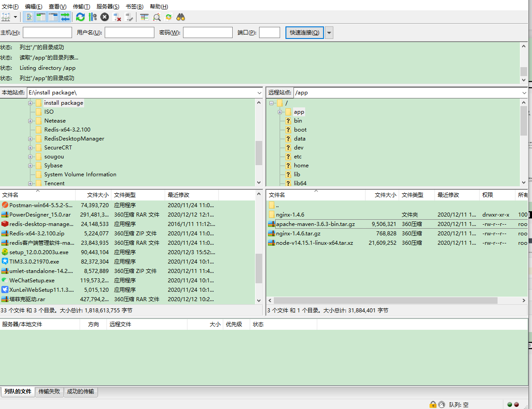Cancel the current operation
The width and height of the screenshot is (532, 409).
(105, 17)
